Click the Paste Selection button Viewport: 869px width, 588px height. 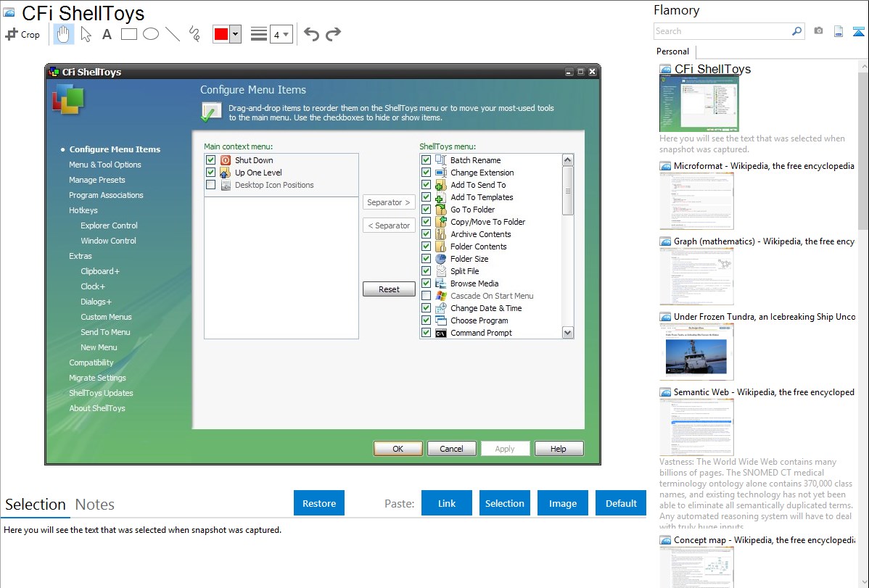click(x=504, y=503)
